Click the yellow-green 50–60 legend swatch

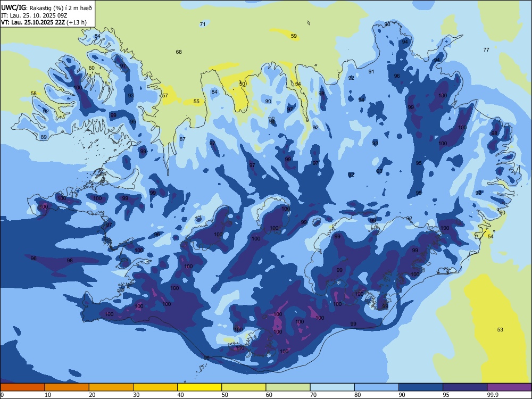coord(244,387)
